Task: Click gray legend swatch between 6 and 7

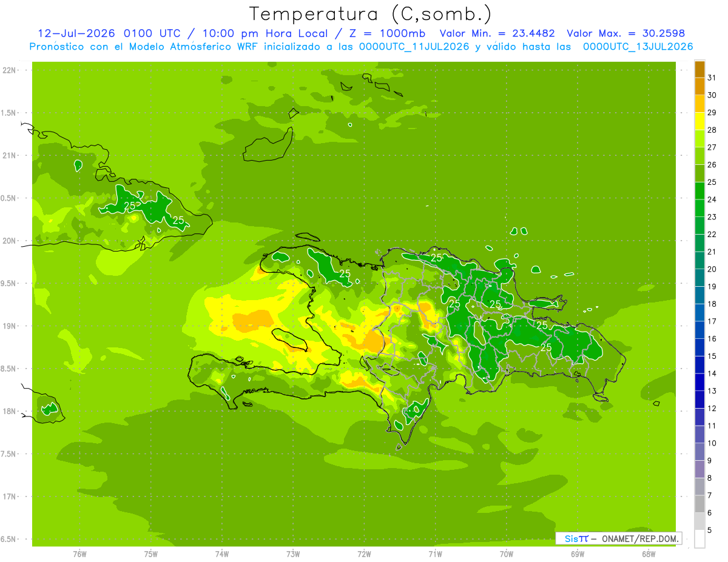Action: coord(699,504)
